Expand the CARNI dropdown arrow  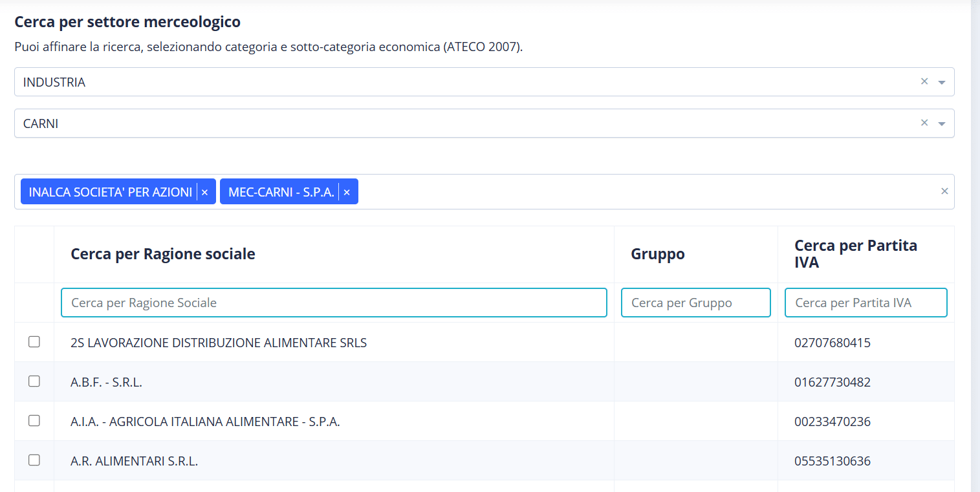[942, 123]
